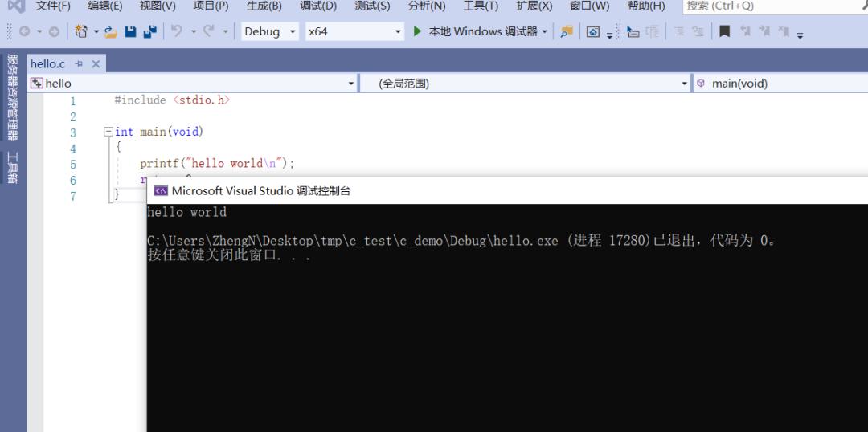Click the greyed-out icon left of the indent icons
This screenshot has width=868, height=432.
(x=653, y=31)
